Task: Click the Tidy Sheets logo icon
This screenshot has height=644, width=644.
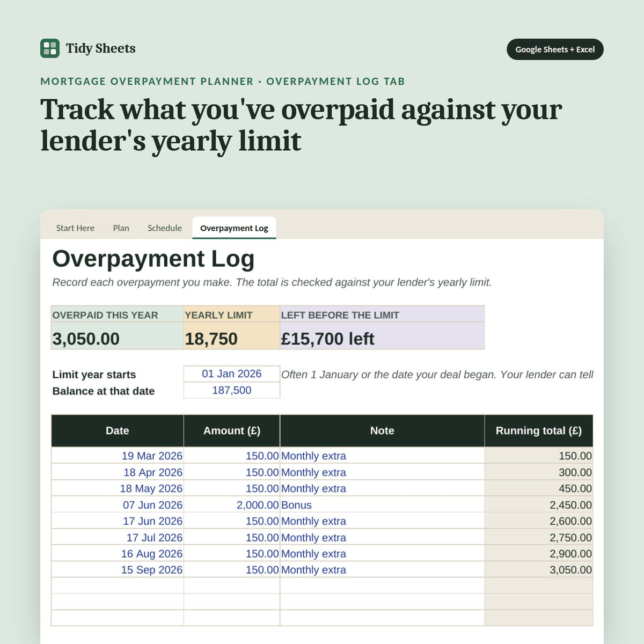Action: pos(50,48)
